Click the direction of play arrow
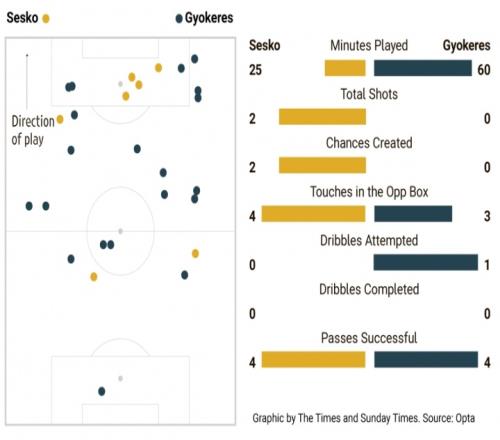This screenshot has height=440, width=500. 27,81
